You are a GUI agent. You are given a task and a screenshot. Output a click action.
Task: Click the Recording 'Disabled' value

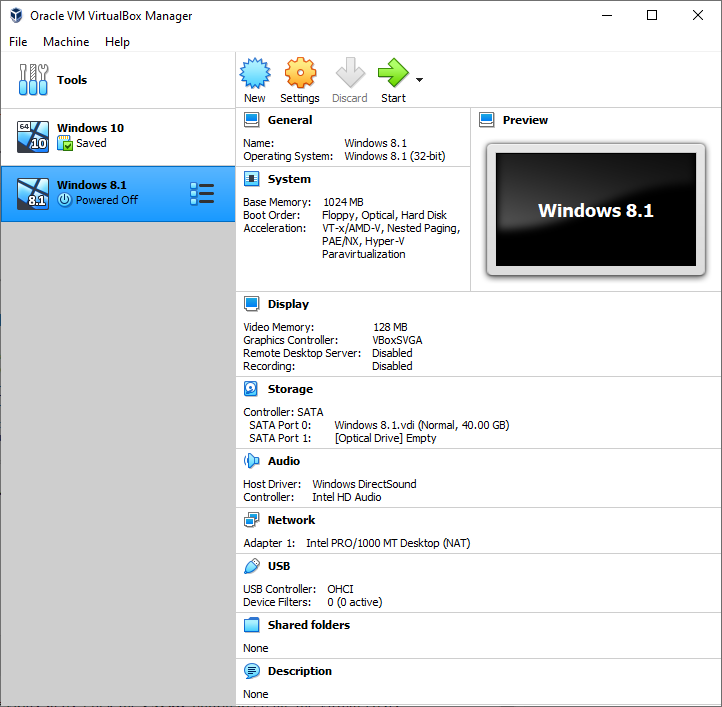coord(392,366)
